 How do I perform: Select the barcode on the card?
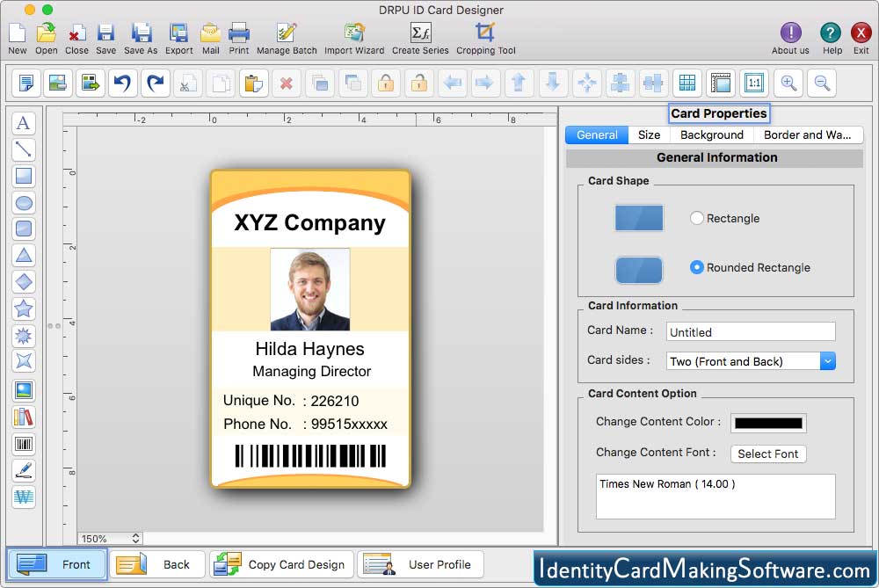point(310,455)
